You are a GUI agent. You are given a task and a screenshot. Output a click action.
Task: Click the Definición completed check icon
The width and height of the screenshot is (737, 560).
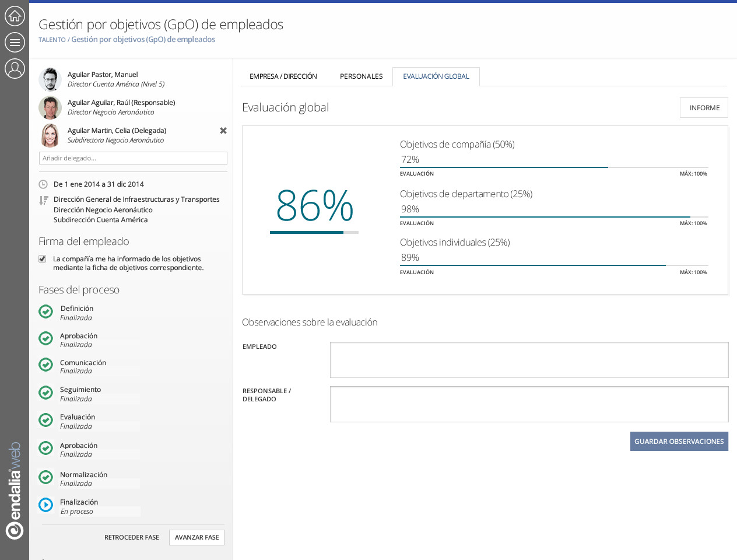coord(45,311)
